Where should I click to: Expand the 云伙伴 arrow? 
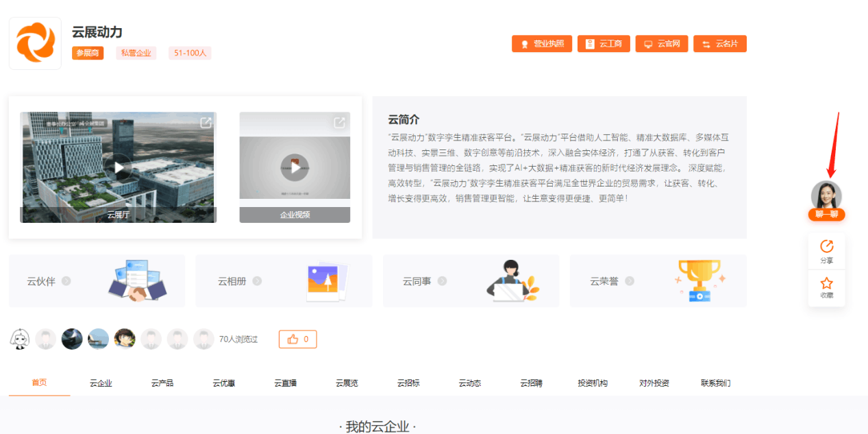66,281
